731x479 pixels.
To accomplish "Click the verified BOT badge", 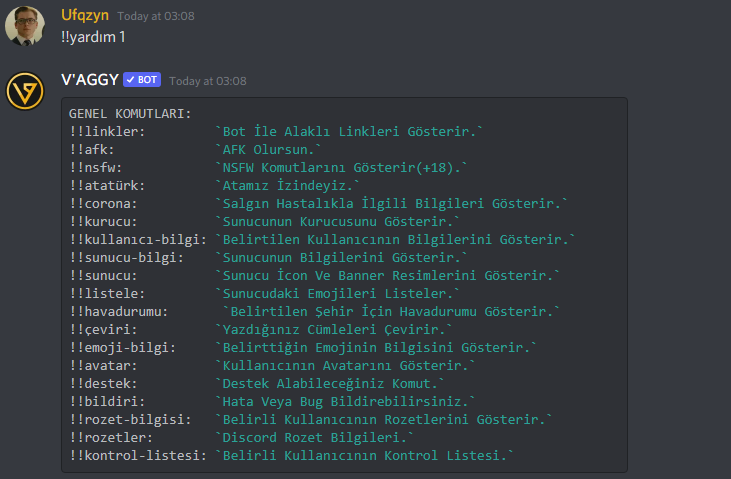I will tap(142, 80).
